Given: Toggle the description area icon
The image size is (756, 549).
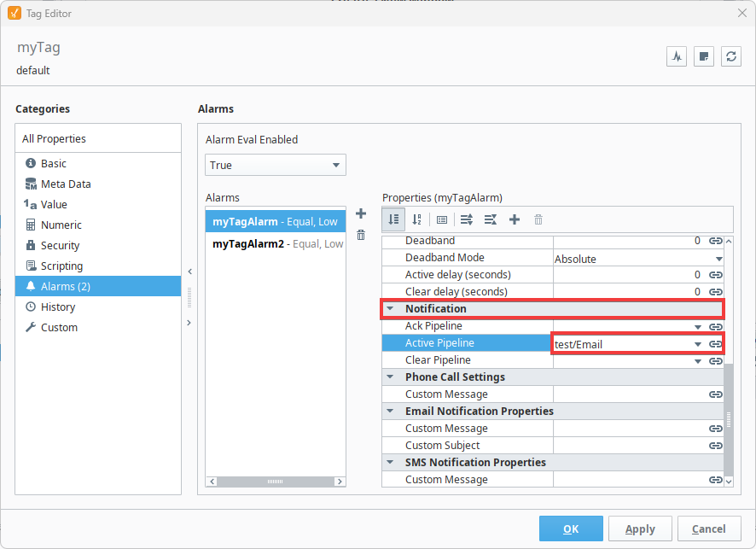Looking at the screenshot, I should tap(442, 219).
